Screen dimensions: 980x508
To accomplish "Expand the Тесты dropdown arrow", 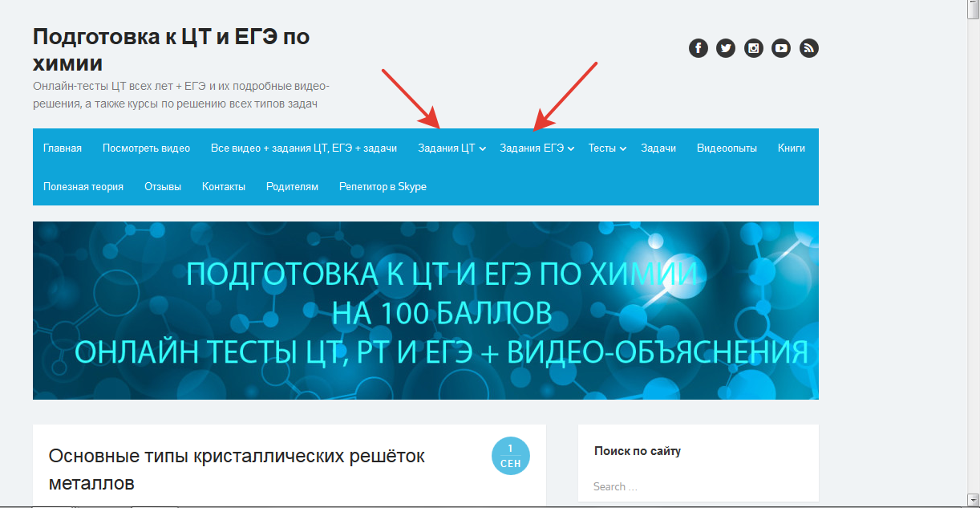I will click(x=623, y=148).
